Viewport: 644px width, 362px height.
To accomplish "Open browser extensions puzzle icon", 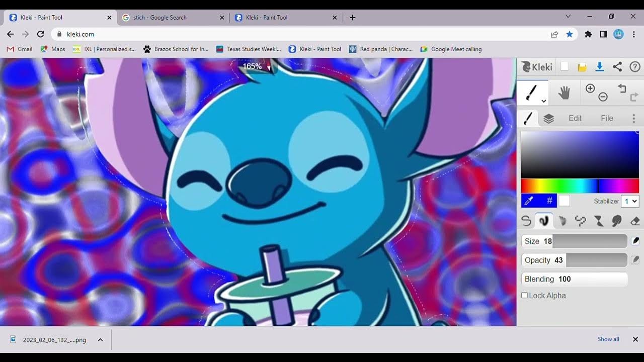I will point(588,34).
